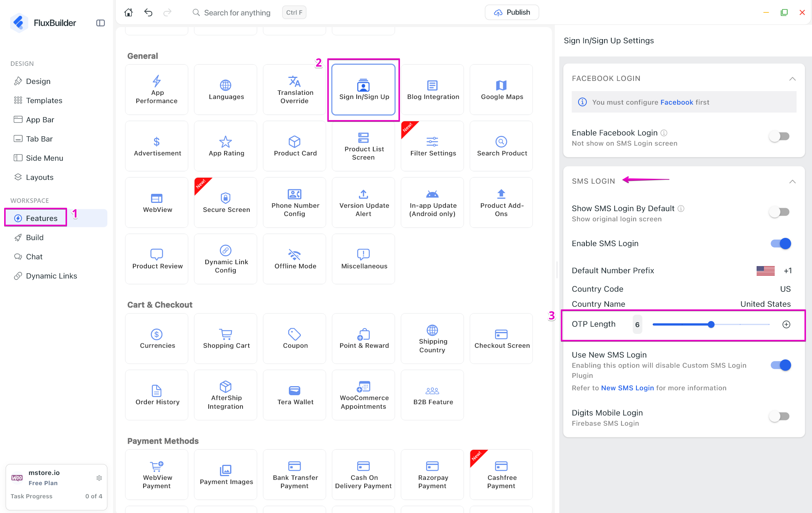Show info for Enable Facebook Login
Image resolution: width=812 pixels, height=513 pixels.
(664, 133)
